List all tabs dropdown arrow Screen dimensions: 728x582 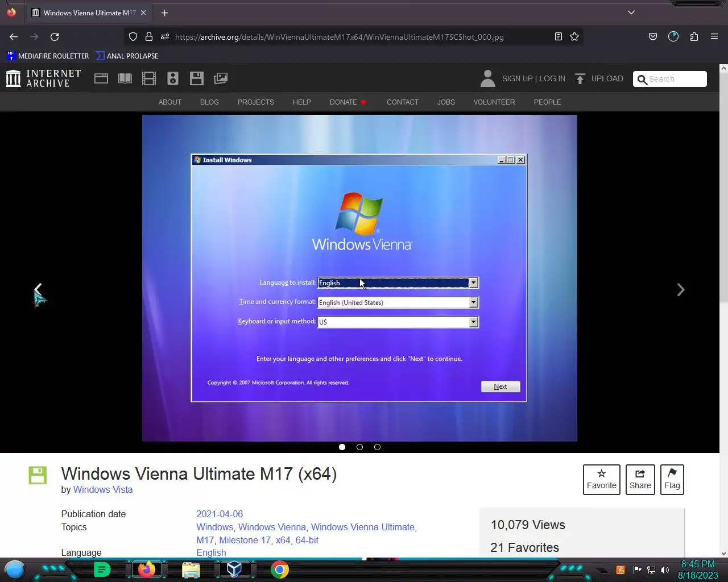631,13
